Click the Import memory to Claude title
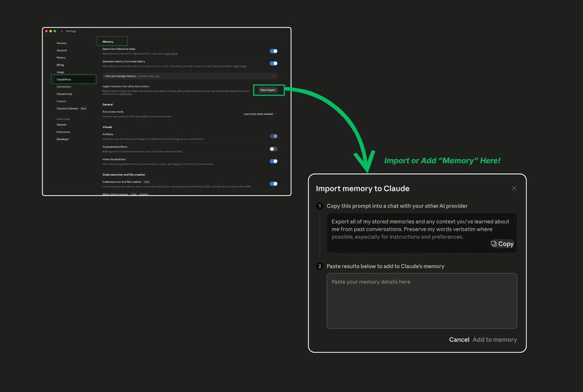The height and width of the screenshot is (392, 583). (x=363, y=188)
